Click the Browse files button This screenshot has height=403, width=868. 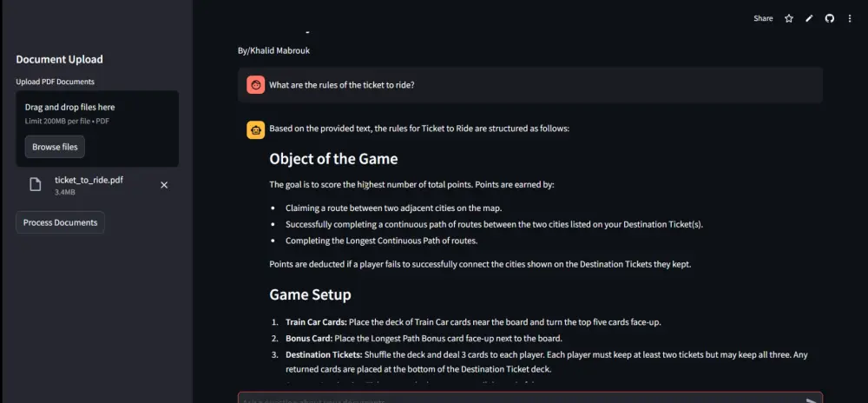tap(55, 147)
